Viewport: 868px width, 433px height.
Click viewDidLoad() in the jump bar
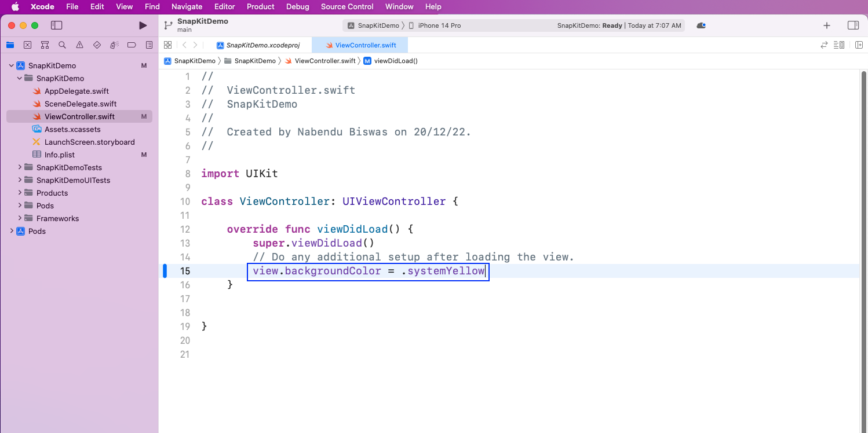pos(391,61)
